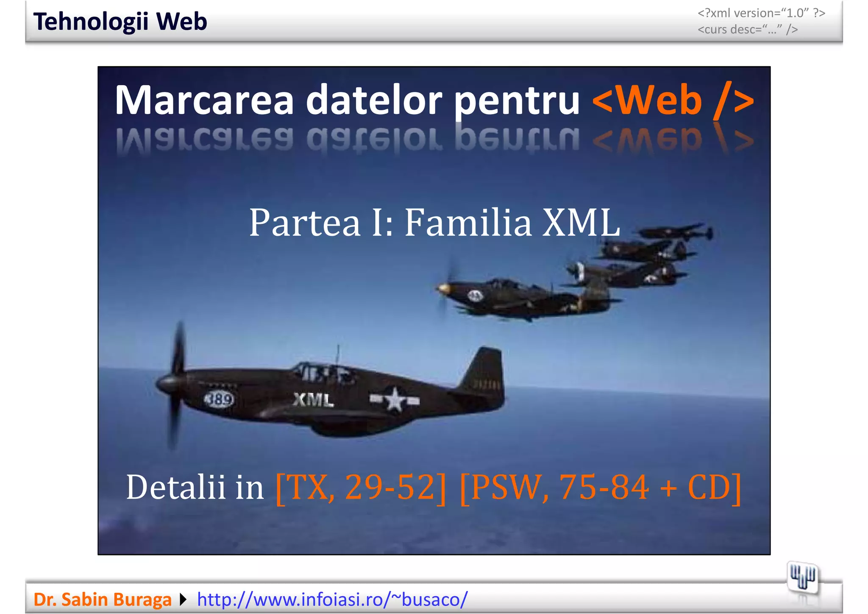The height and width of the screenshot is (614, 868).
Task: Click the 389 badge on the airplane nose
Action: [x=219, y=399]
